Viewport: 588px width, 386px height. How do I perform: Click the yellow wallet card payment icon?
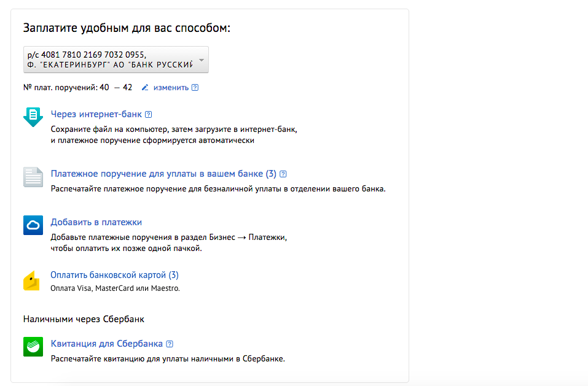(x=32, y=280)
